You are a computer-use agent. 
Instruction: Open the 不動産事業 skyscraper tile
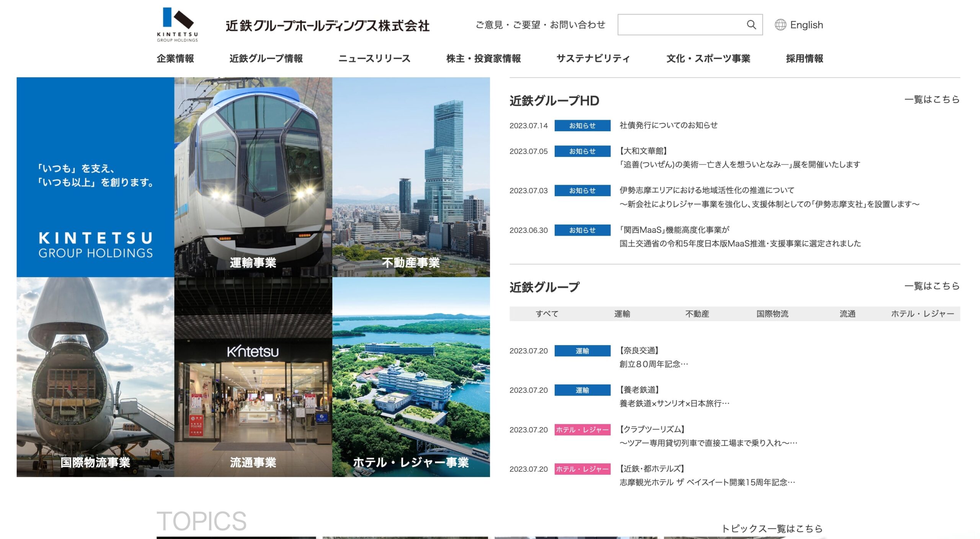pyautogui.click(x=411, y=177)
